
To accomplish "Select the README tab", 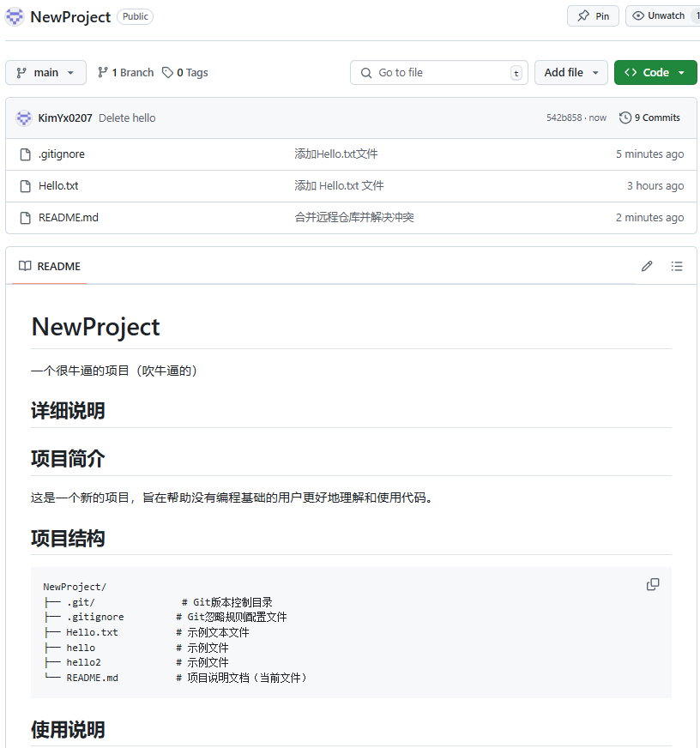I will [50, 266].
